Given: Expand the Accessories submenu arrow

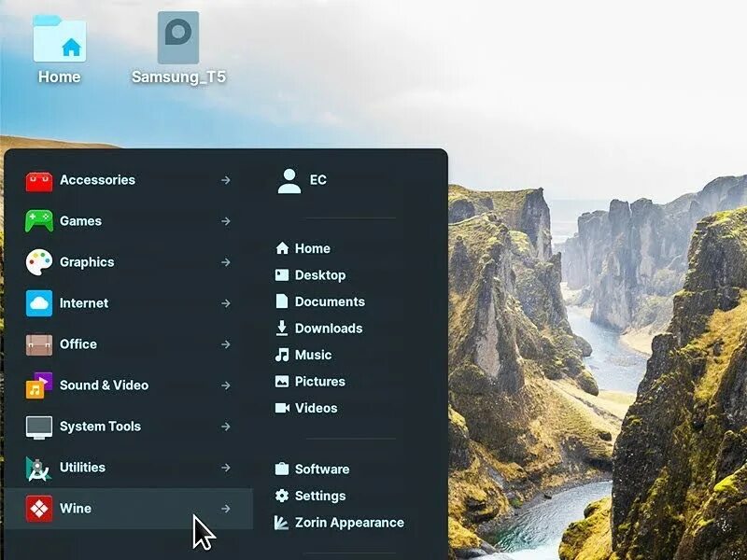Looking at the screenshot, I should pyautogui.click(x=226, y=180).
